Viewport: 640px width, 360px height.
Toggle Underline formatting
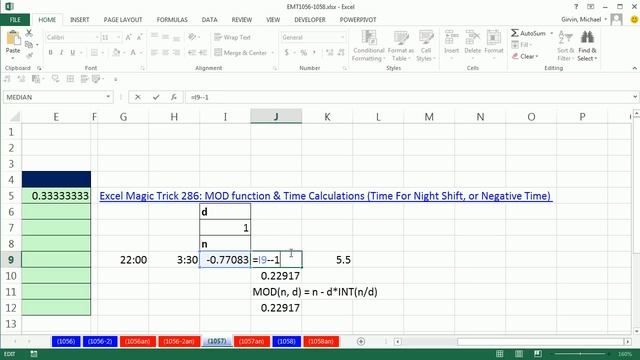(x=73, y=52)
